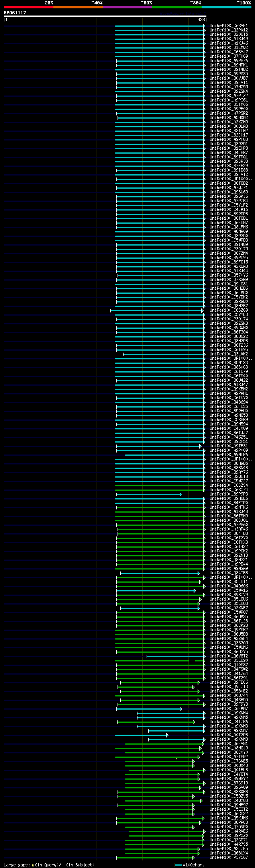The height and width of the screenshot is (868, 255).
Task: Click the white query sequence bar
Action: [105, 16]
